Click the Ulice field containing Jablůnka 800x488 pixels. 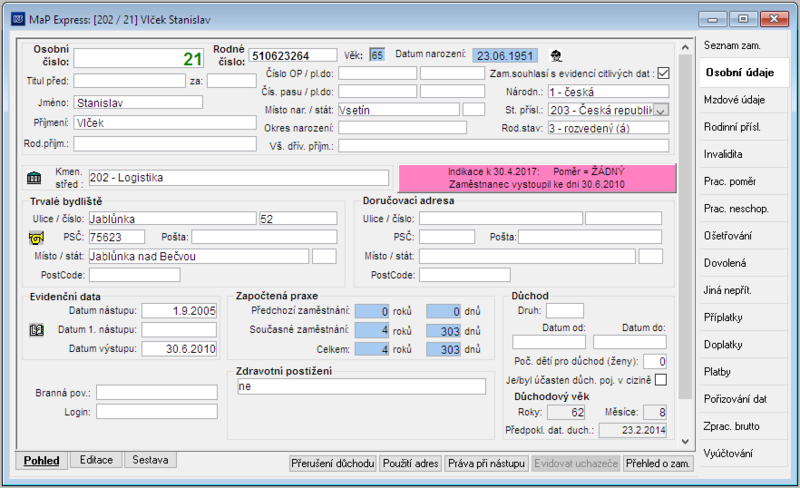click(x=172, y=218)
